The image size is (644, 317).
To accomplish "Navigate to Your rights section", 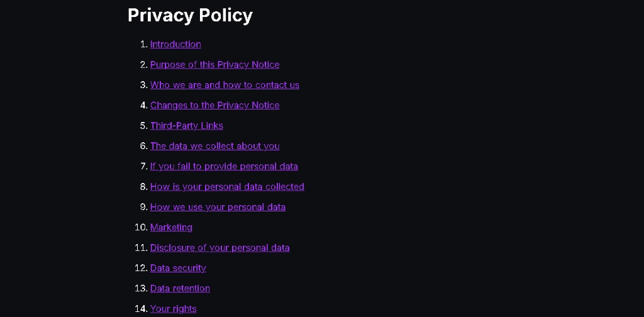I will tap(174, 308).
